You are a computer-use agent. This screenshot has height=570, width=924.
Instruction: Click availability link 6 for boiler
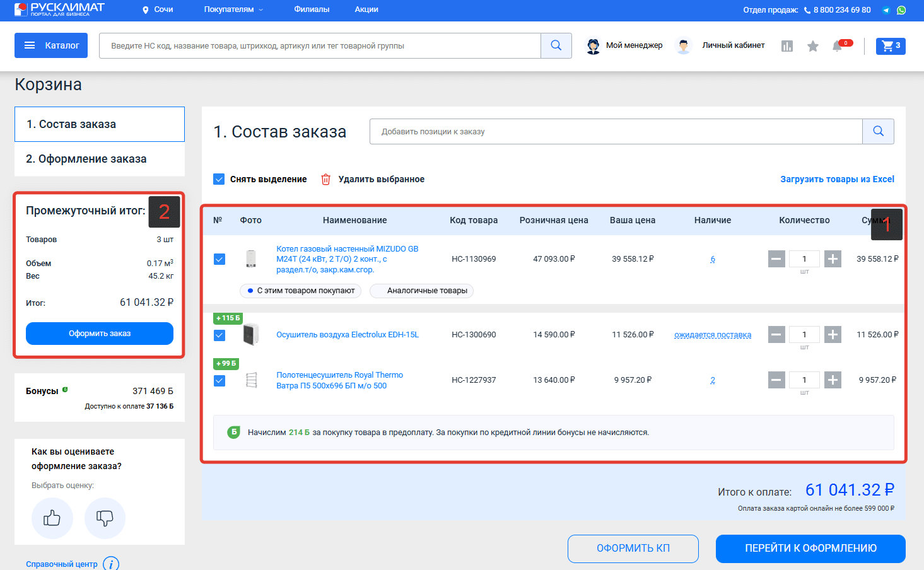pyautogui.click(x=713, y=259)
